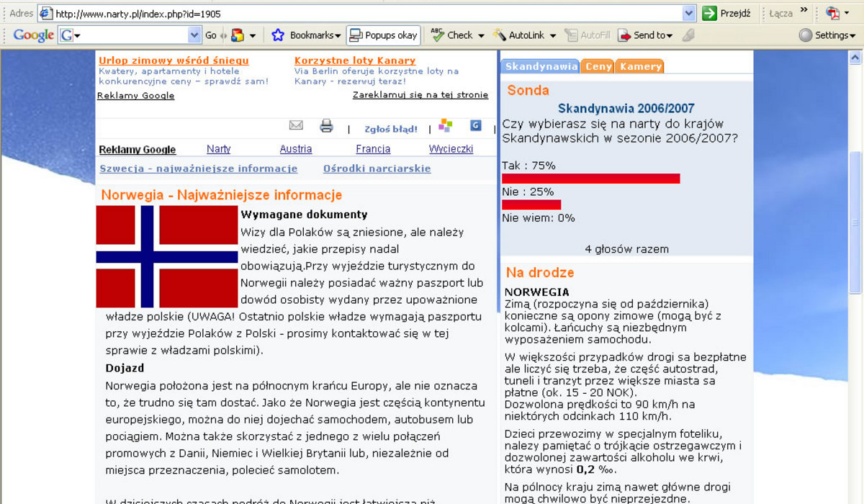
Task: Open the Google toolbar Settings menu
Action: pos(827,35)
